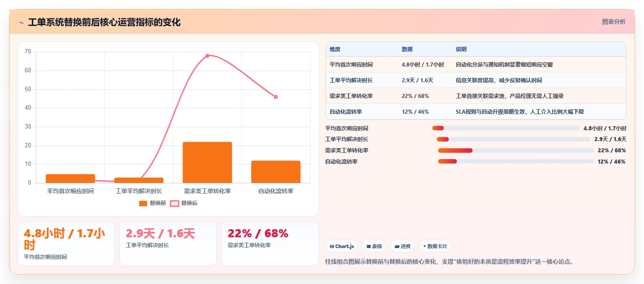The image size is (644, 284).
Task: Click the Chart.js tag
Action: coord(342,246)
